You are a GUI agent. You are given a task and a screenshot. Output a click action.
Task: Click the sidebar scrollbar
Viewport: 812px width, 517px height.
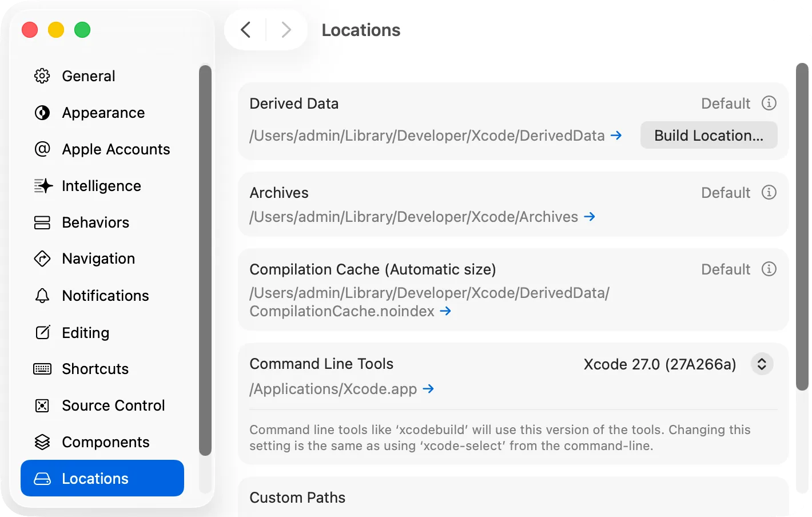coord(205,260)
